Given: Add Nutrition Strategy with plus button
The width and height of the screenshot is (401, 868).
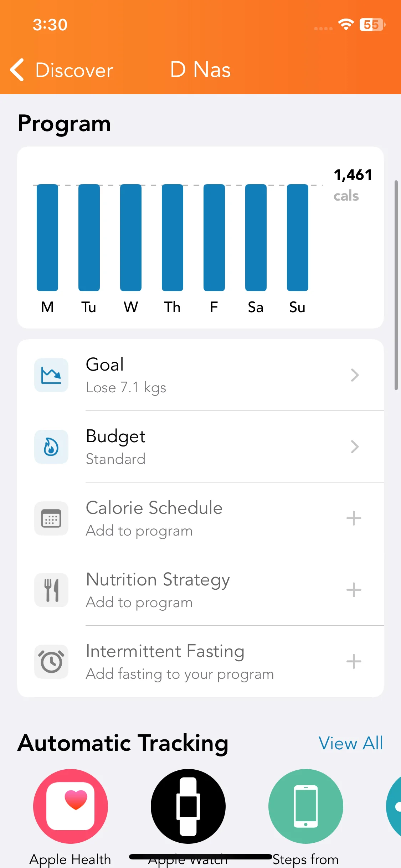Looking at the screenshot, I should (x=354, y=590).
